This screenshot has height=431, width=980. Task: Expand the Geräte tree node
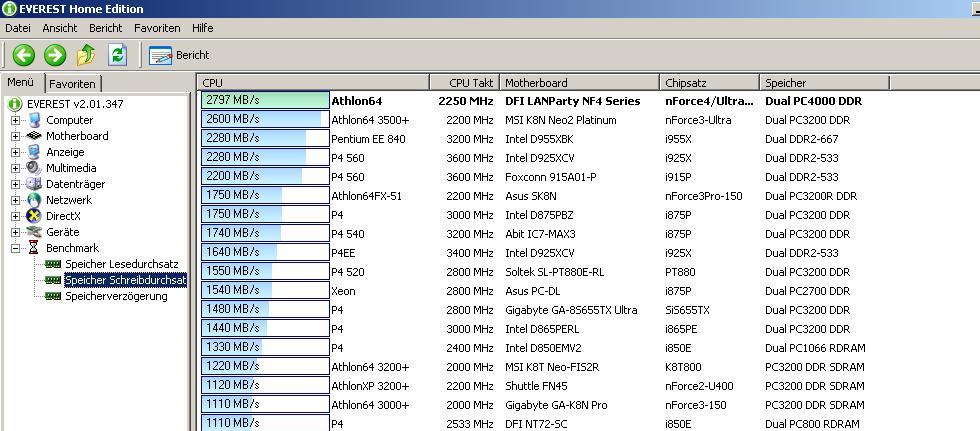15,232
